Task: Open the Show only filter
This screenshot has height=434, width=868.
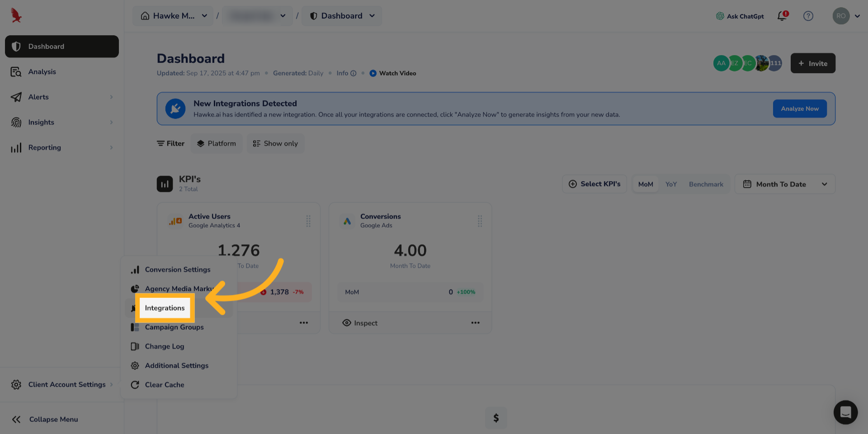Action: (275, 144)
